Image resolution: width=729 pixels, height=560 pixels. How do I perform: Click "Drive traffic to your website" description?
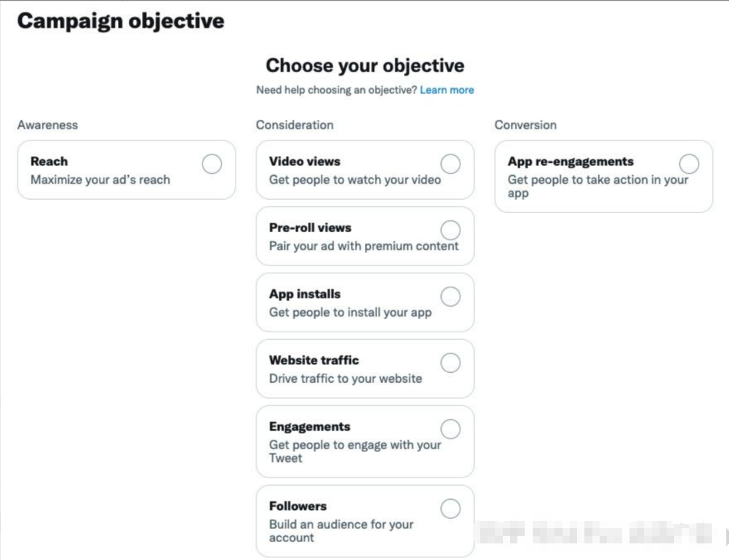346,379
